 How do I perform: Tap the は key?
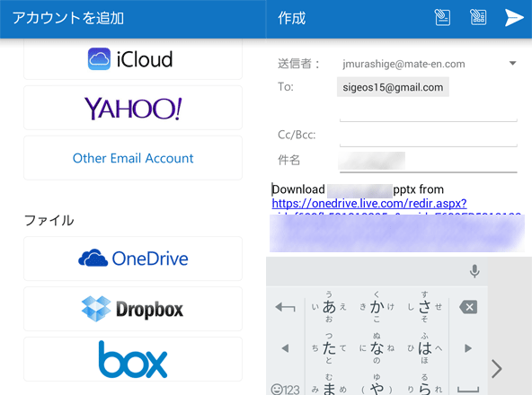click(424, 348)
